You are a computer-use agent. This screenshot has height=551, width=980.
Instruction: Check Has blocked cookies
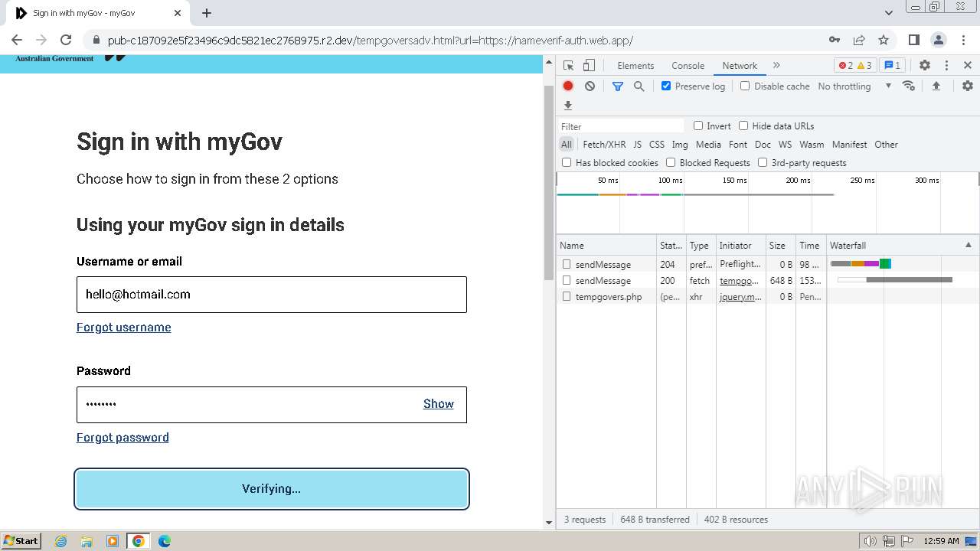pyautogui.click(x=567, y=163)
